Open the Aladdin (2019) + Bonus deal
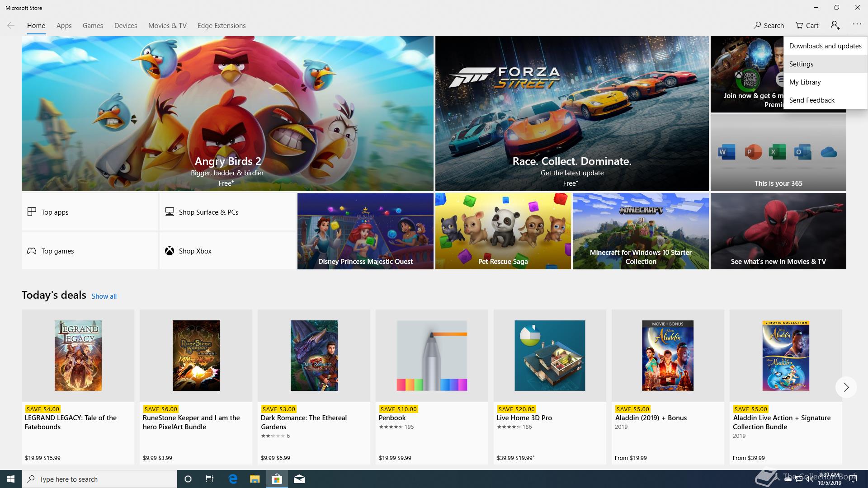 [668, 387]
